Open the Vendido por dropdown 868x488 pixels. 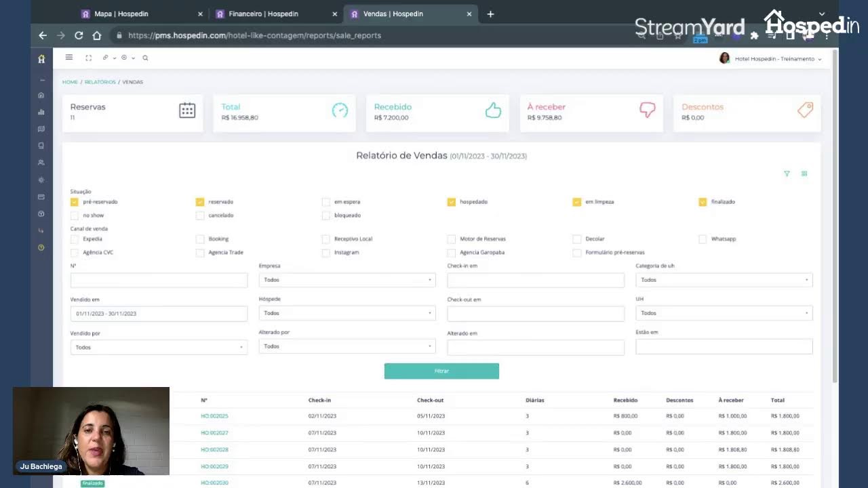(x=159, y=347)
